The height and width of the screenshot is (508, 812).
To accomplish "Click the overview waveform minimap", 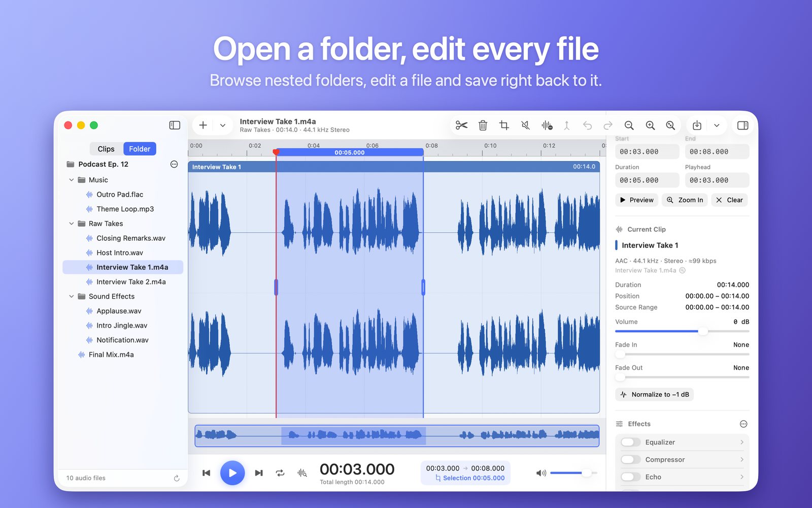I will [x=397, y=436].
